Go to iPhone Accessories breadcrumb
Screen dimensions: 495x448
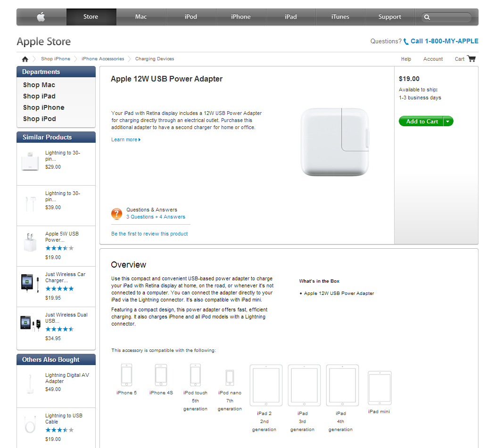click(103, 59)
